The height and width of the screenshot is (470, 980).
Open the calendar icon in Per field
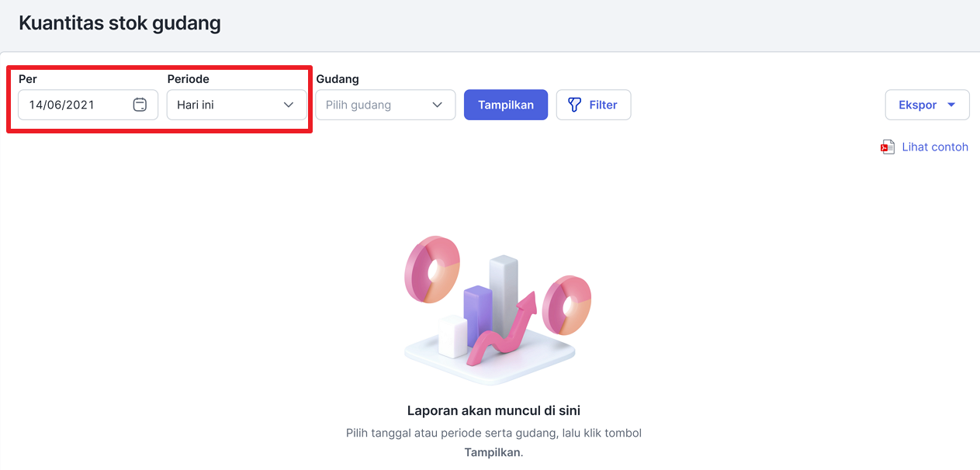[140, 105]
